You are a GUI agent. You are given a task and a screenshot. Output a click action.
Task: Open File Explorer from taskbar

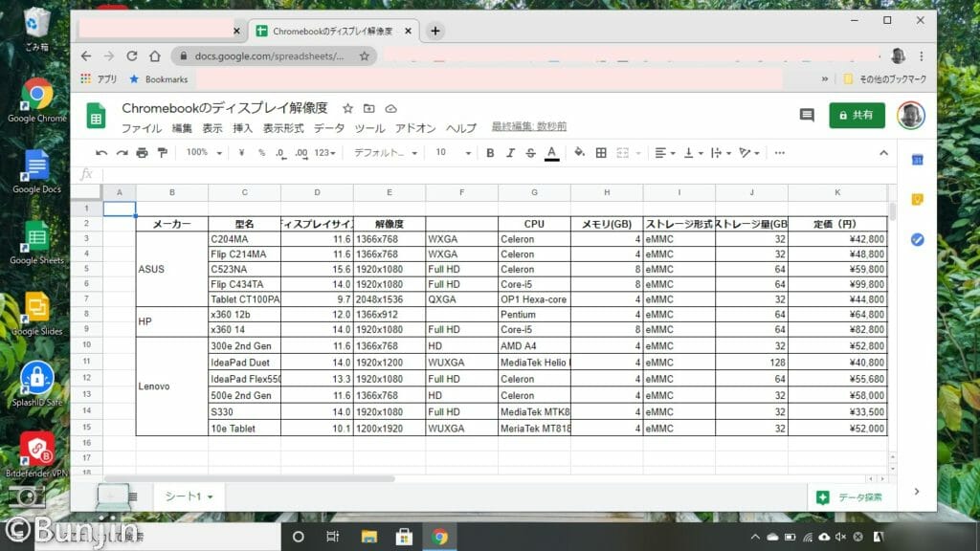[369, 537]
